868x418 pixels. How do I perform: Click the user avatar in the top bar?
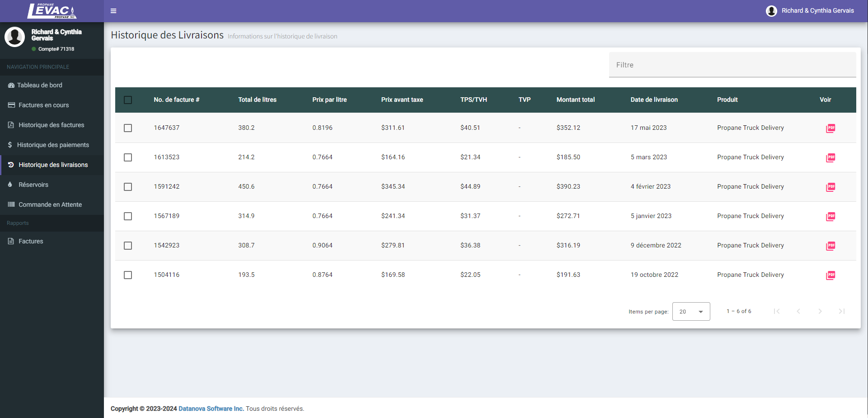[x=771, y=11]
